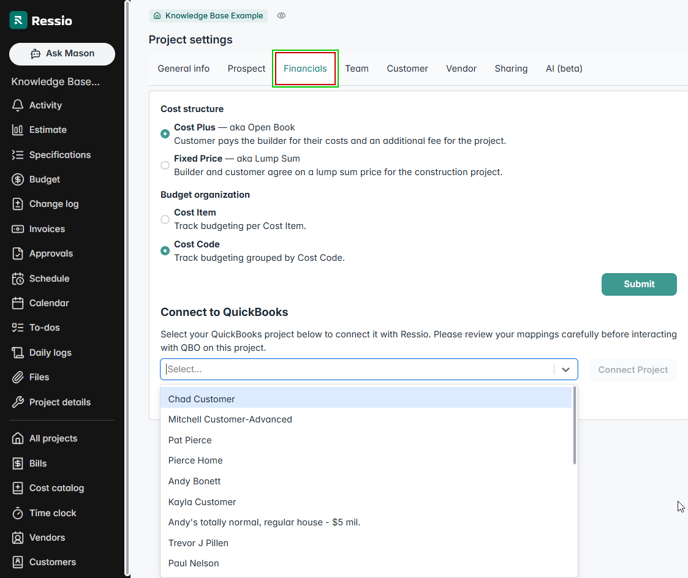Toggle the eye visibility icon beside project name

281,16
